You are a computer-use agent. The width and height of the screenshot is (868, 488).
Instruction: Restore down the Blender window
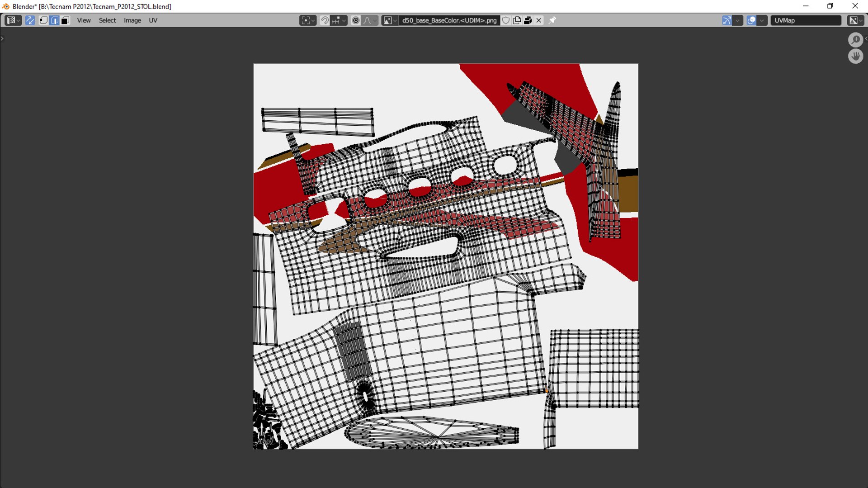[830, 6]
